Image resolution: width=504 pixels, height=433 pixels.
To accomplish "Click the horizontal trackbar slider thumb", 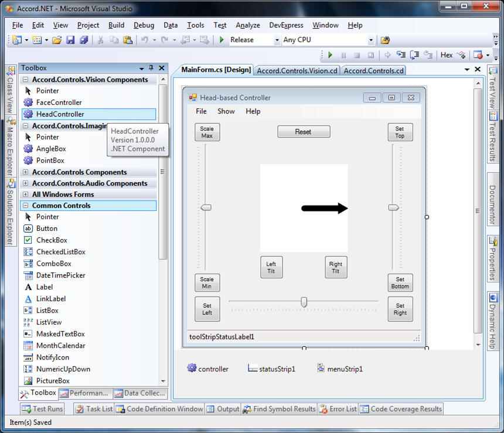I will tap(304, 302).
